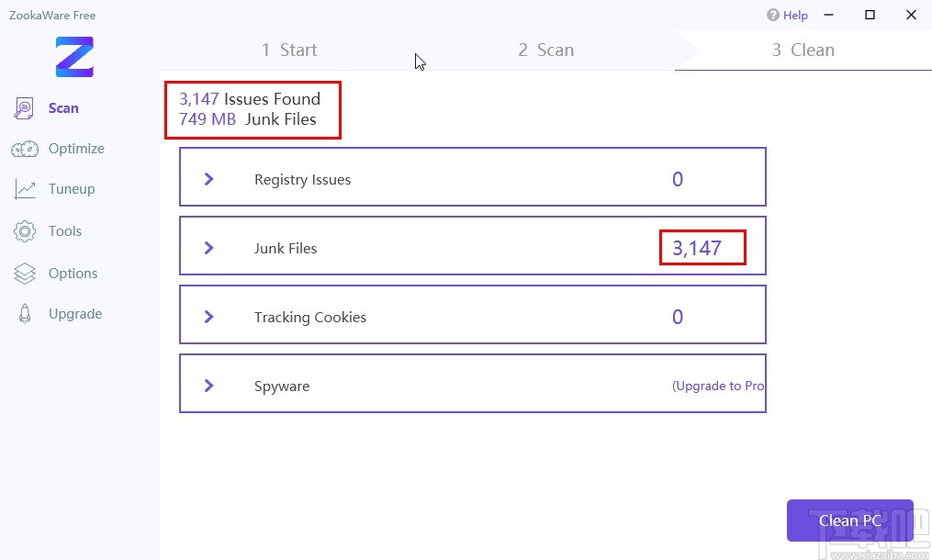Open the Upgrade section
932x560 pixels.
point(75,314)
